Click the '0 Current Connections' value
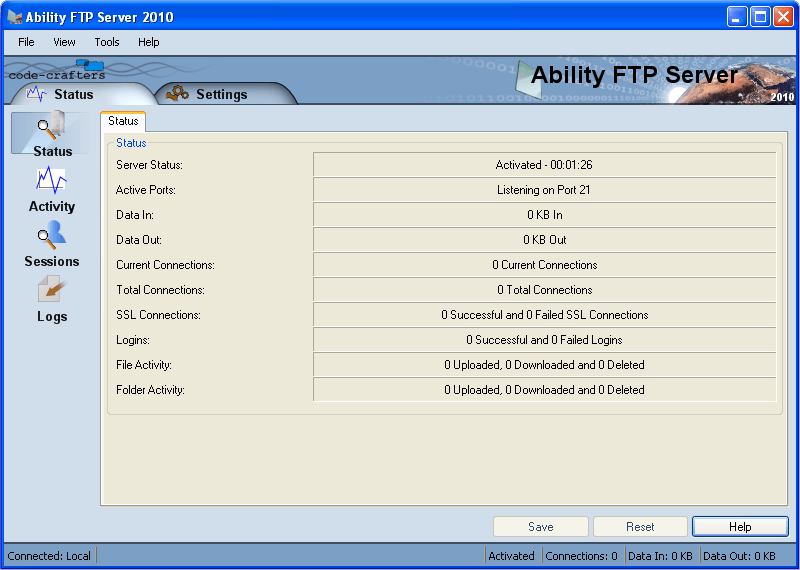Viewport: 800px width, 570px height. [x=544, y=265]
